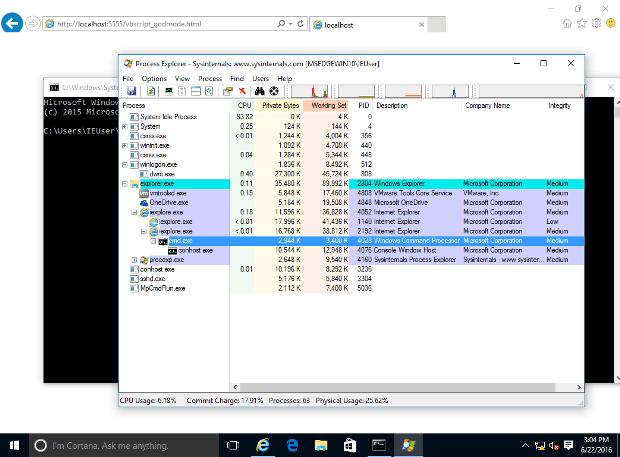Click the Internet Explorer back arrow
This screenshot has width=620, height=457.
12,23
